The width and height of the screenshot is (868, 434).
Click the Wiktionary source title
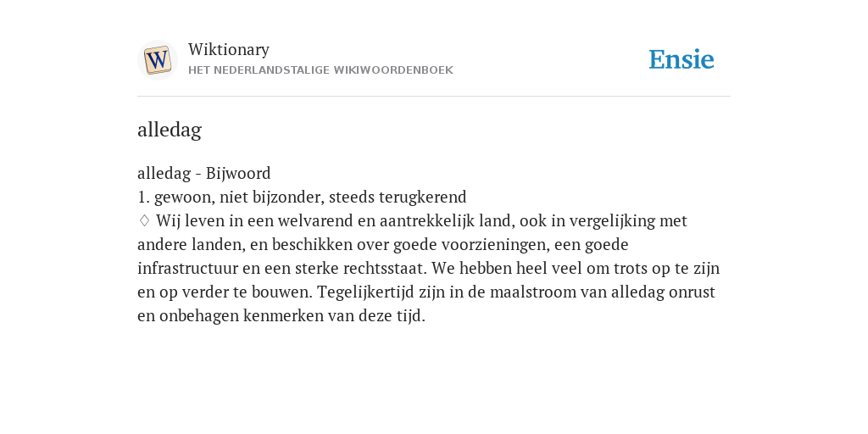(229, 49)
